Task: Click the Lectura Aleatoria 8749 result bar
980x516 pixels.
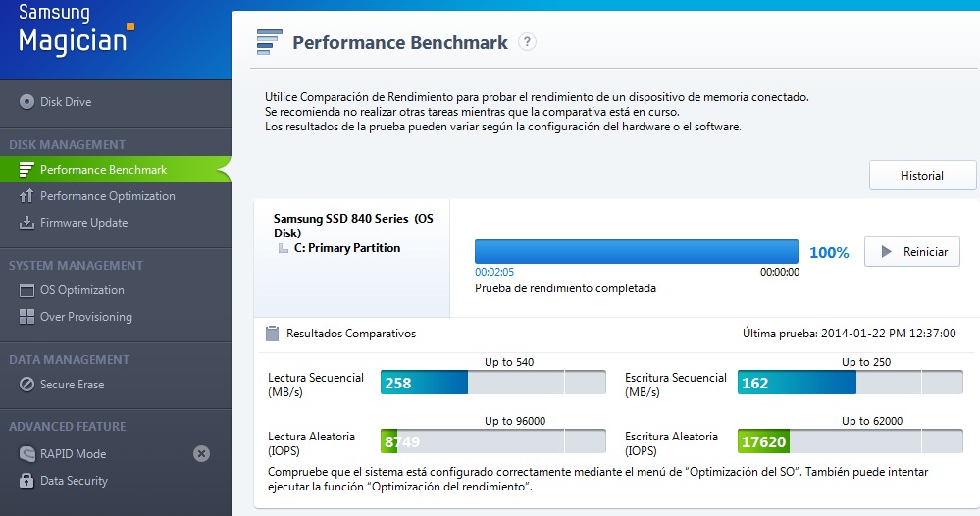Action: [x=493, y=441]
